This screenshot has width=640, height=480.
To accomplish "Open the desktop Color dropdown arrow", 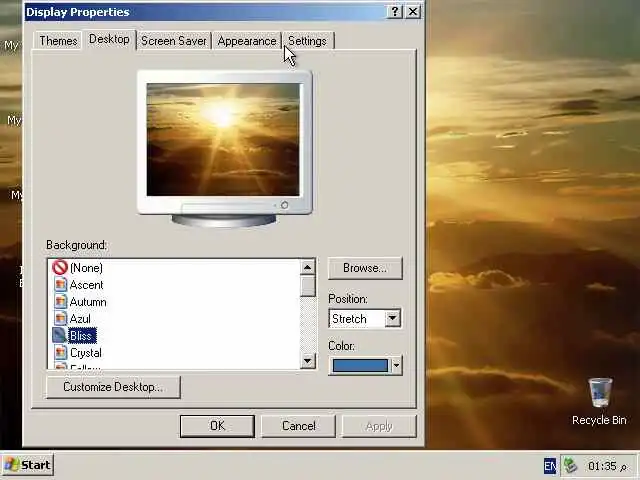I will (396, 365).
